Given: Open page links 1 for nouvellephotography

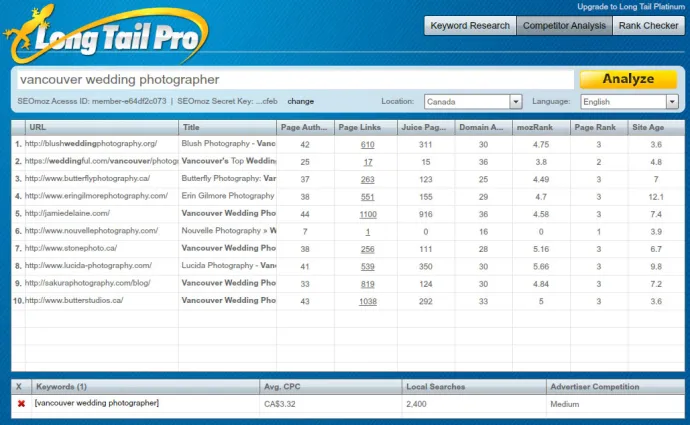Looking at the screenshot, I should (368, 231).
